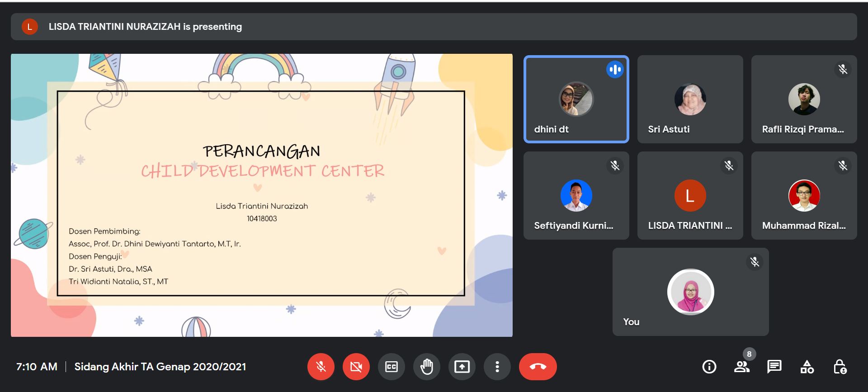The image size is (868, 392).
Task: Select the dhini dt participant tile
Action: pyautogui.click(x=576, y=99)
